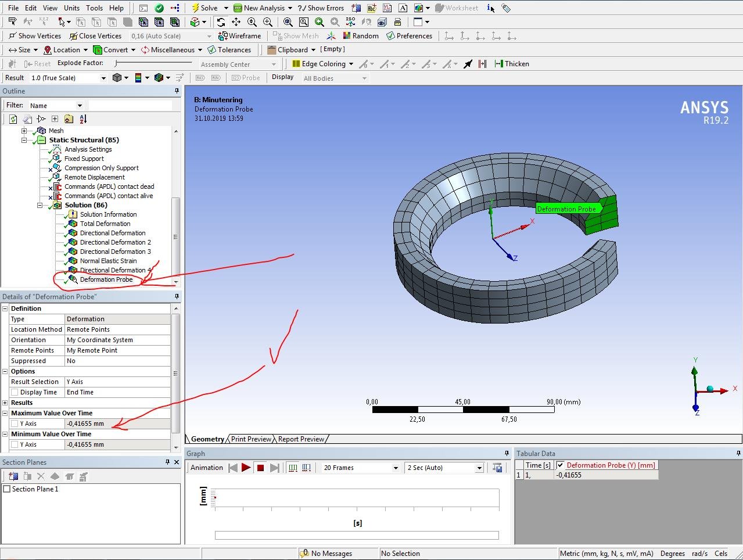Screen dimensions: 743x560
Task: Toggle Display Time checkbox
Action: click(x=15, y=392)
